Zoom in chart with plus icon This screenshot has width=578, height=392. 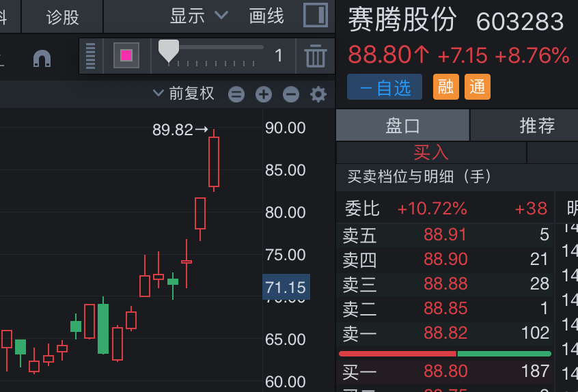pos(264,94)
